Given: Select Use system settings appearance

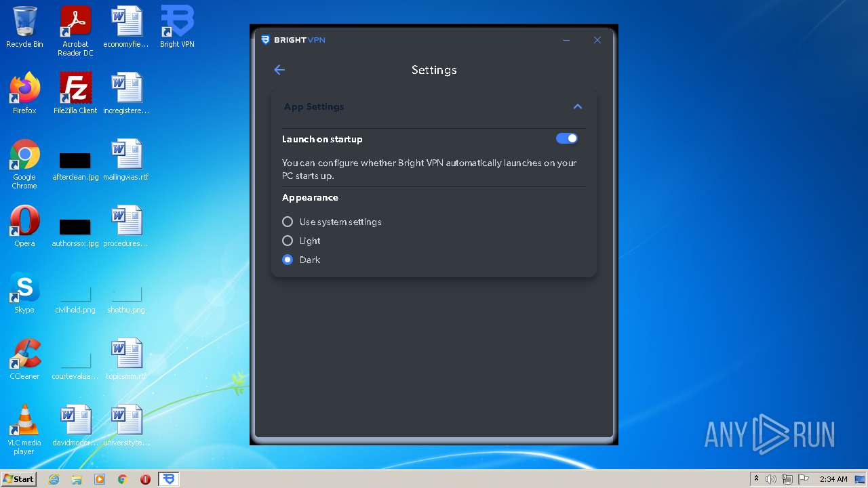Looking at the screenshot, I should [x=288, y=222].
